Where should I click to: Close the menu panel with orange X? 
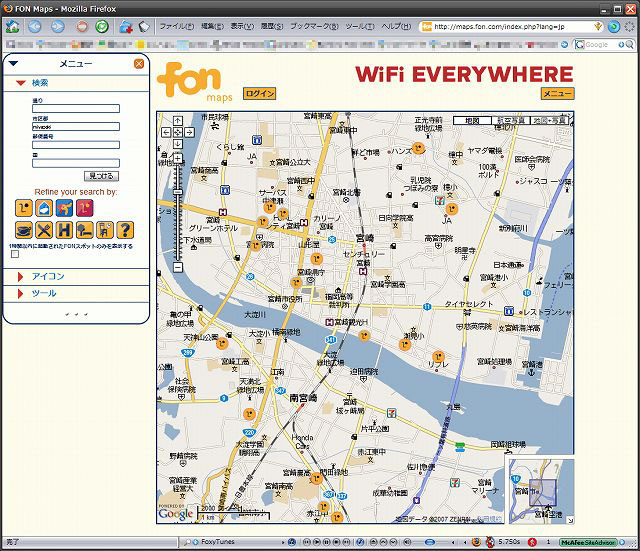[x=139, y=64]
